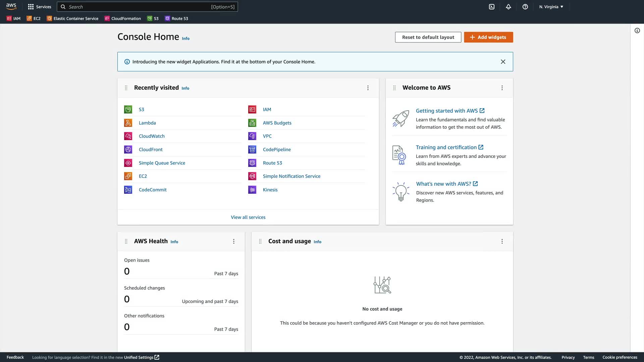Click the CloudWatch service icon
The image size is (644, 362).
pyautogui.click(x=128, y=136)
